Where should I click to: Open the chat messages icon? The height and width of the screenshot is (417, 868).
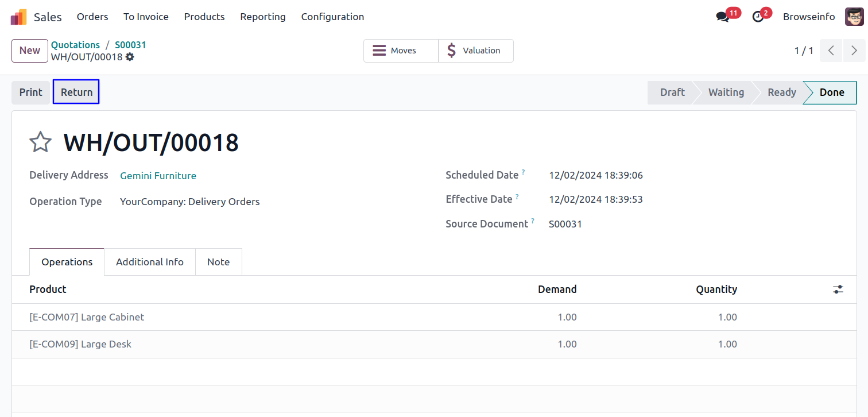(x=722, y=17)
